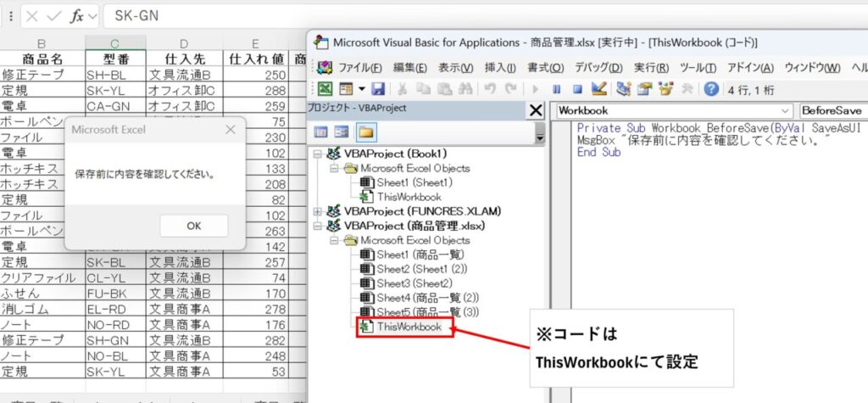Image resolution: width=868 pixels, height=403 pixels.
Task: Click View Object icon in Project panel
Action: point(342,132)
